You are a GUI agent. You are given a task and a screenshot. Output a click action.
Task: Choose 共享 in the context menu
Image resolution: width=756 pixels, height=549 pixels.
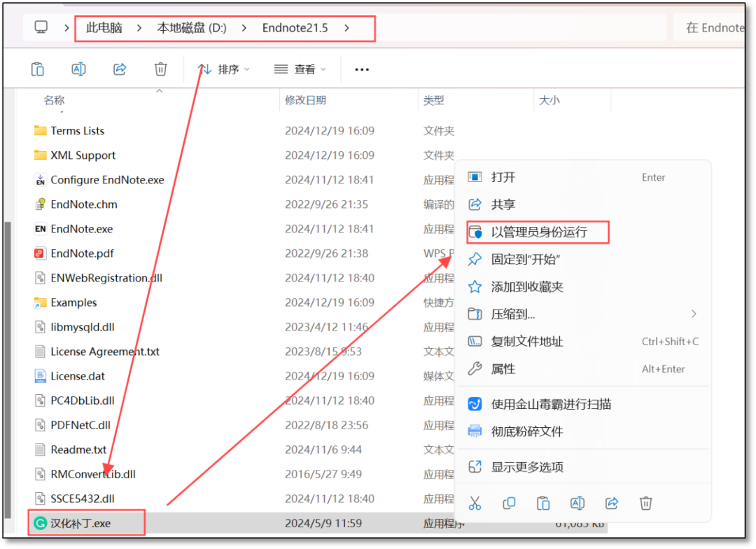pyautogui.click(x=583, y=204)
